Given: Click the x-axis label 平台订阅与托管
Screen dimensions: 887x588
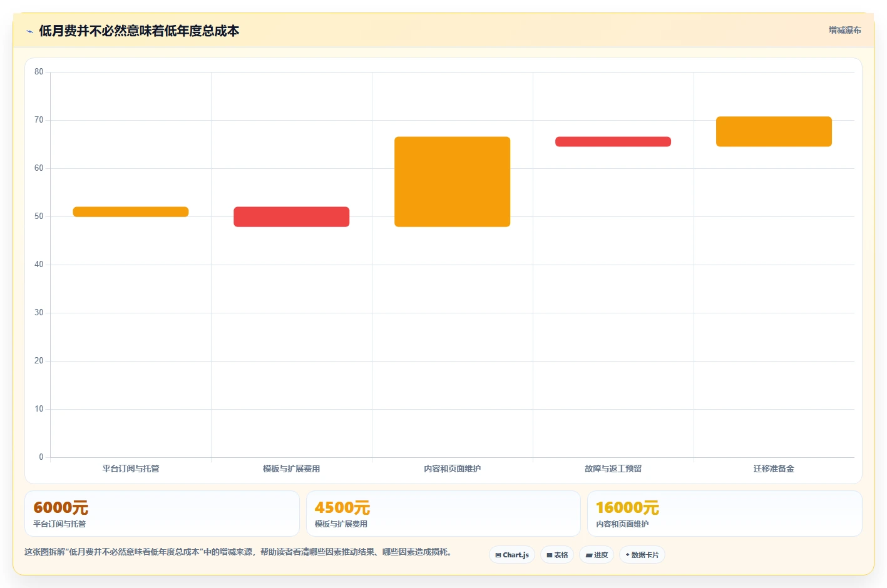Looking at the screenshot, I should tap(131, 469).
